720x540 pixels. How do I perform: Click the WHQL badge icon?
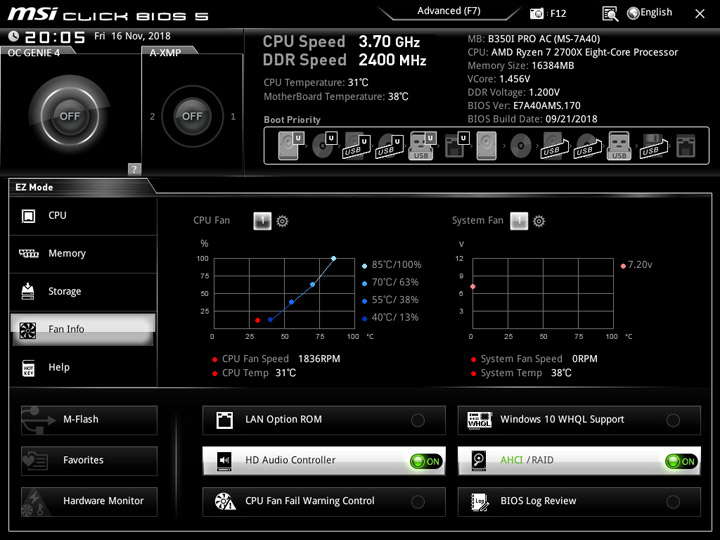[x=479, y=420]
